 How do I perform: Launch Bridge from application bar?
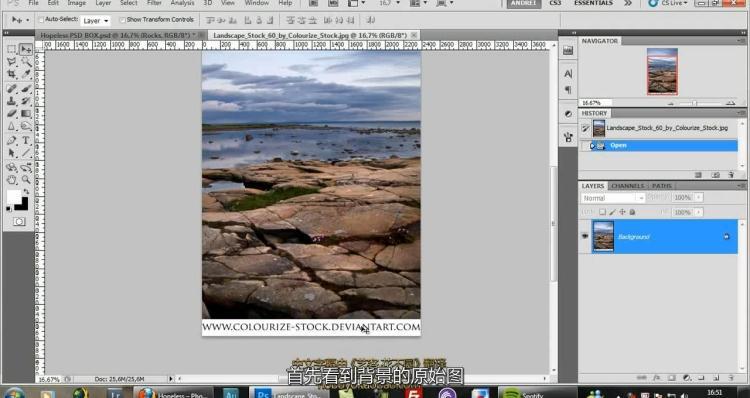click(x=313, y=3)
